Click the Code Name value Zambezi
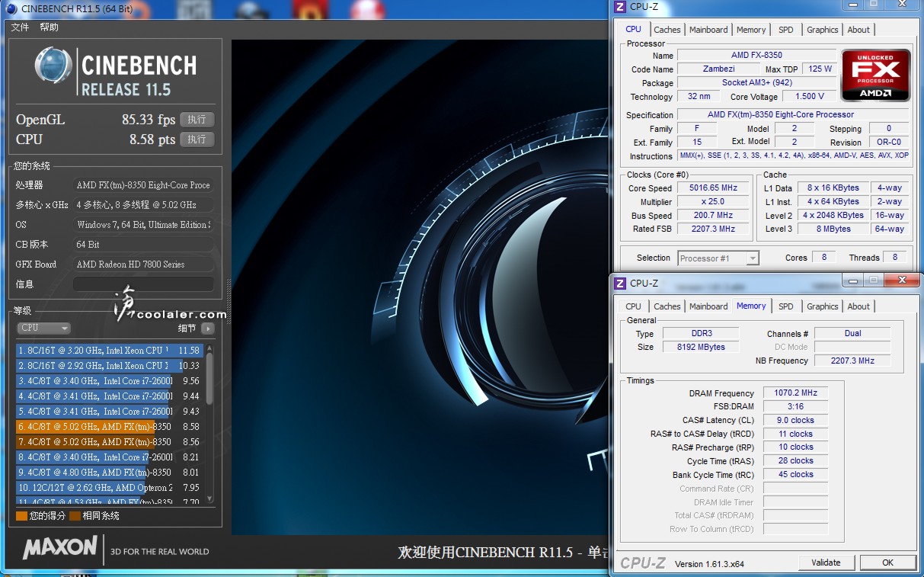 pos(718,69)
